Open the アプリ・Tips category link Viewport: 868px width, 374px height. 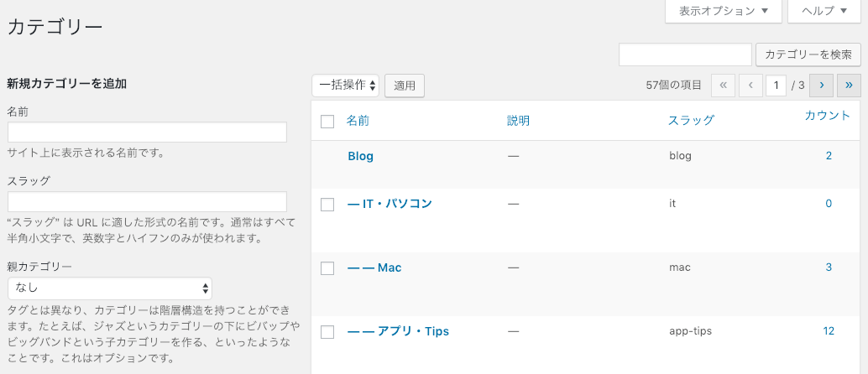point(398,331)
